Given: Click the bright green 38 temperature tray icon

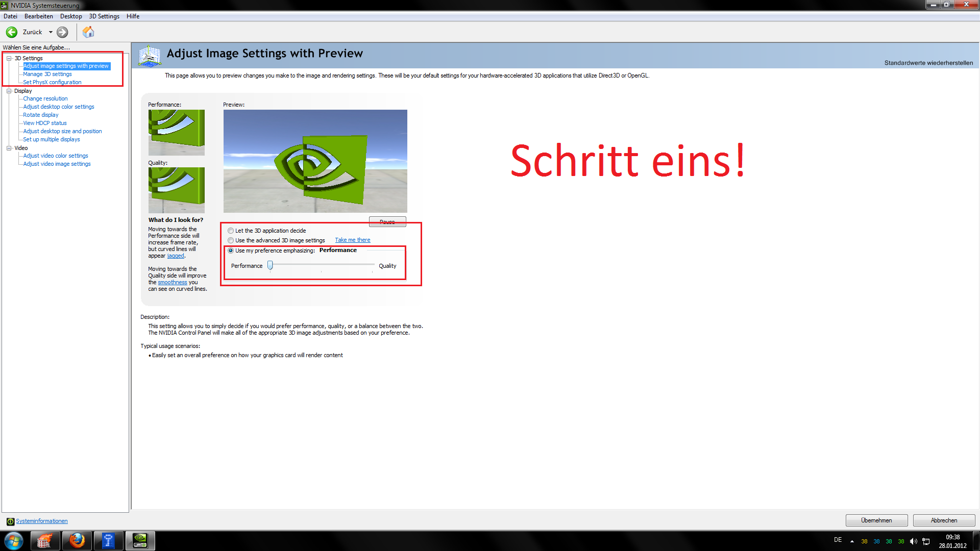Looking at the screenshot, I should [901, 541].
